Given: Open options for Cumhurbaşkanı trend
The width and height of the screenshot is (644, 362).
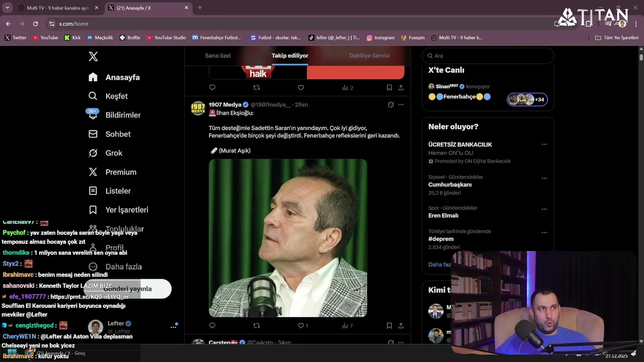Looking at the screenshot, I should [x=544, y=178].
